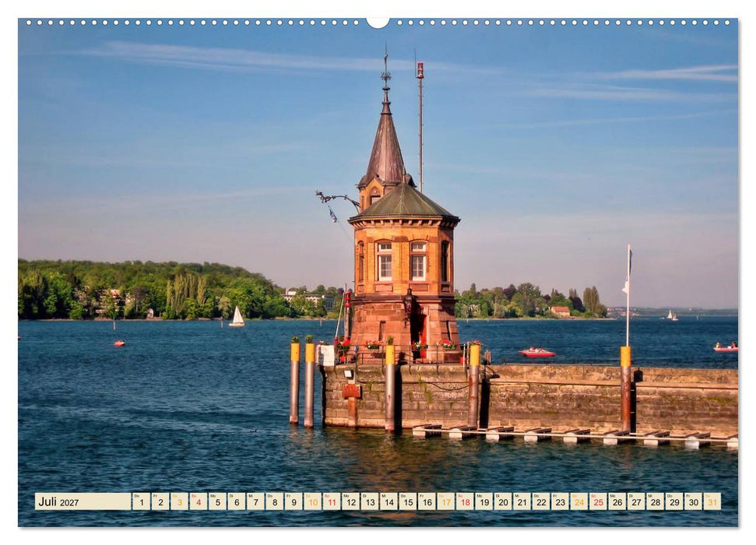This screenshot has height=545, width=756.
Task: Select day 23 in the calendar strip
Action: tap(561, 501)
